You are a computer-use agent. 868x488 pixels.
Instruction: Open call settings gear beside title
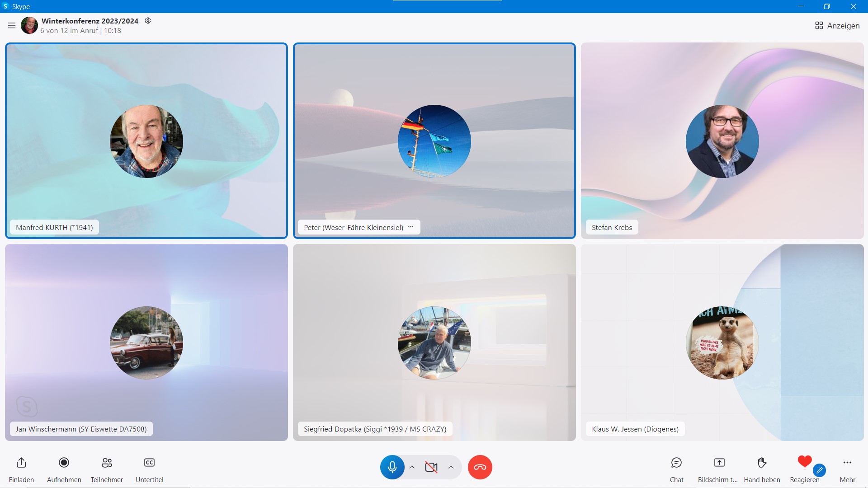148,21
